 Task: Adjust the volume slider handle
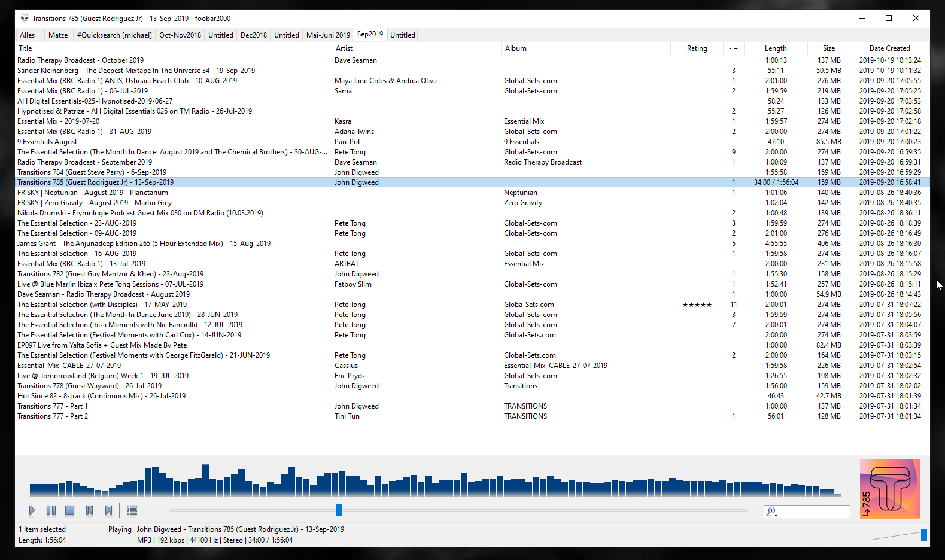924,535
